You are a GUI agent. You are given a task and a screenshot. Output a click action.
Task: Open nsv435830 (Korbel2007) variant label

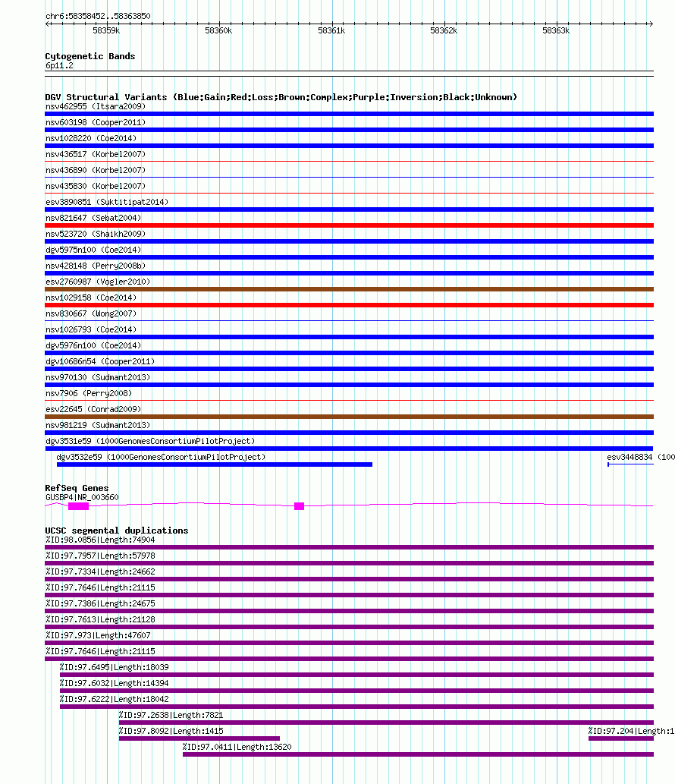(96, 187)
